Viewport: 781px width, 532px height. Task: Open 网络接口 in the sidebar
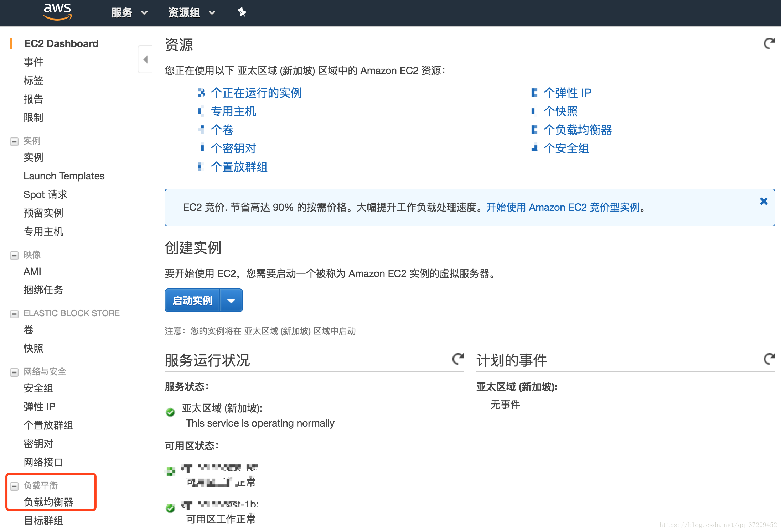pos(43,462)
